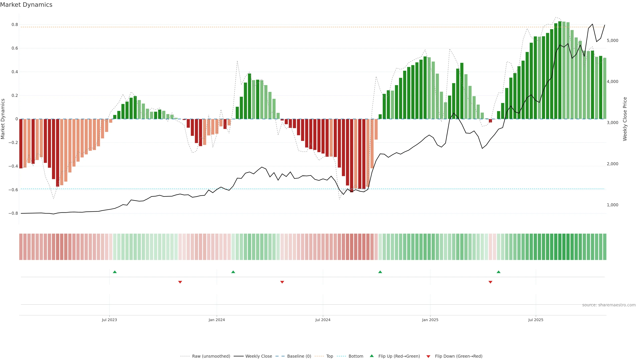644x362 pixels.
Task: Click the Jul 2024 x-axis label
Action: [323, 320]
